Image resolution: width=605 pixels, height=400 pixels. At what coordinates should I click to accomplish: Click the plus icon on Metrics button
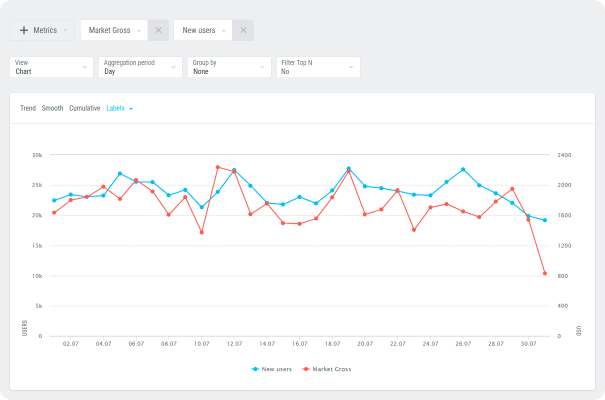tap(23, 30)
